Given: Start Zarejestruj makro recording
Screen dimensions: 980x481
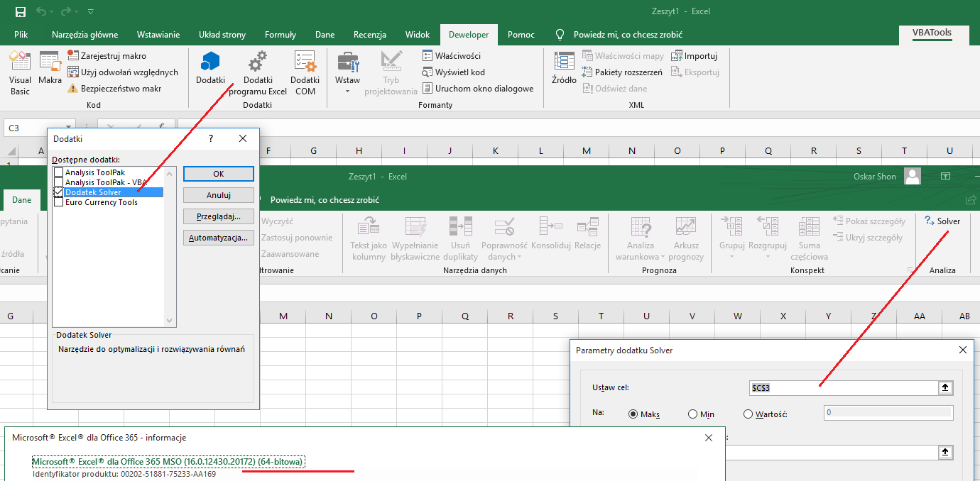Looking at the screenshot, I should pos(107,55).
